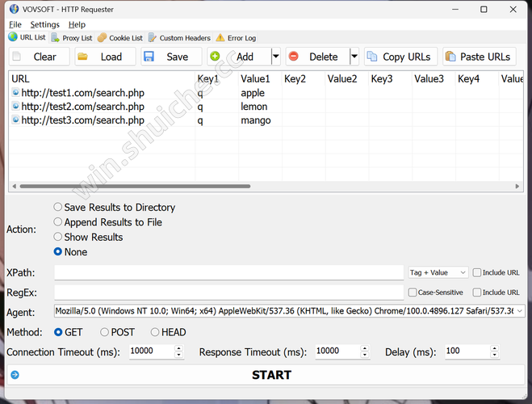Click the Response Timeout value field
The image size is (532, 404).
337,351
